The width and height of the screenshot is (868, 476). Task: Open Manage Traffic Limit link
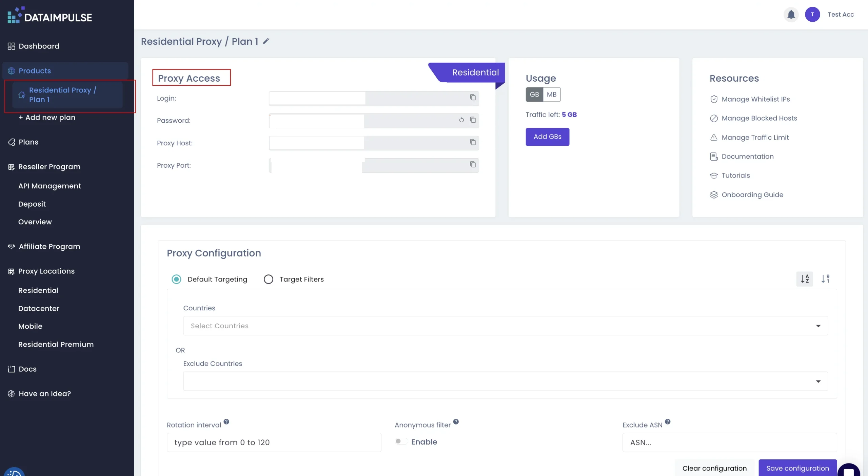(x=749, y=138)
